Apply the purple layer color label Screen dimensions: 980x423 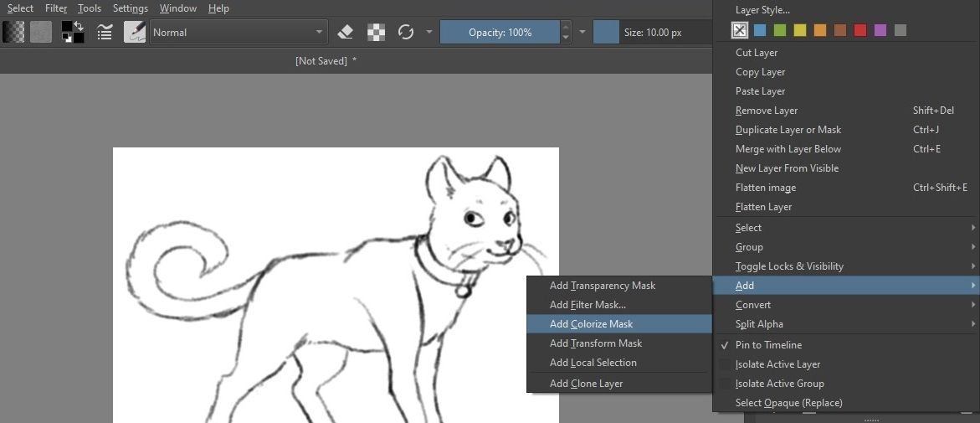click(x=880, y=30)
